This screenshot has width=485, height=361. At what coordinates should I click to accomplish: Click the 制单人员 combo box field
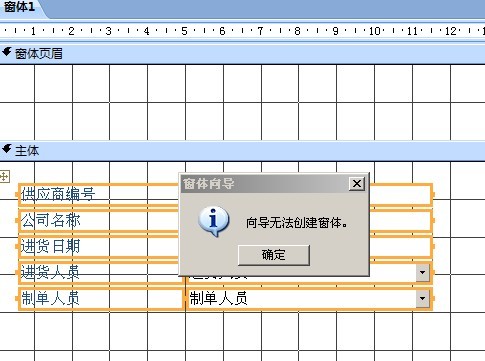coord(309,298)
